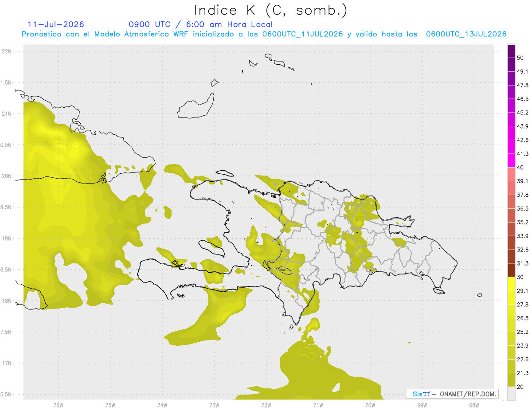The height and width of the screenshot is (411, 532).
Task: Click the colorbar value "41.3"
Action: 523,154
